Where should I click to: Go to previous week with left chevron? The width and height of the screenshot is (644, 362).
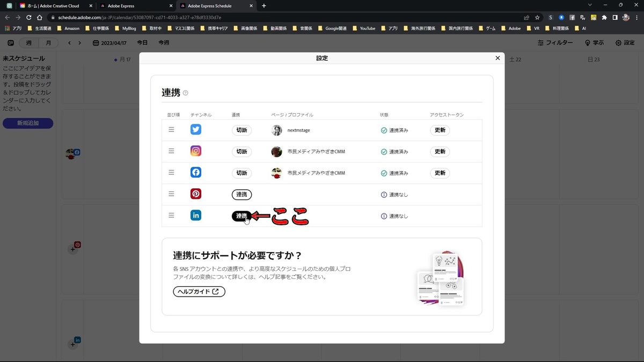(69, 43)
